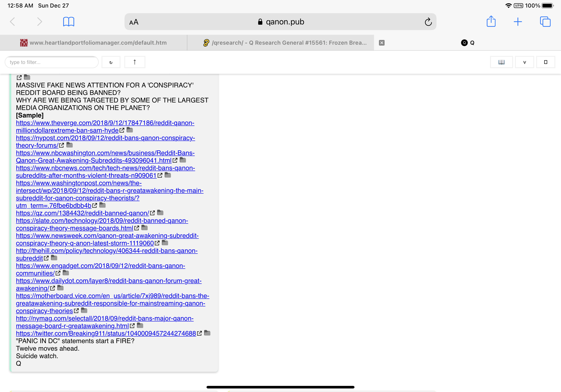Tap the battery status icon

(x=548, y=6)
